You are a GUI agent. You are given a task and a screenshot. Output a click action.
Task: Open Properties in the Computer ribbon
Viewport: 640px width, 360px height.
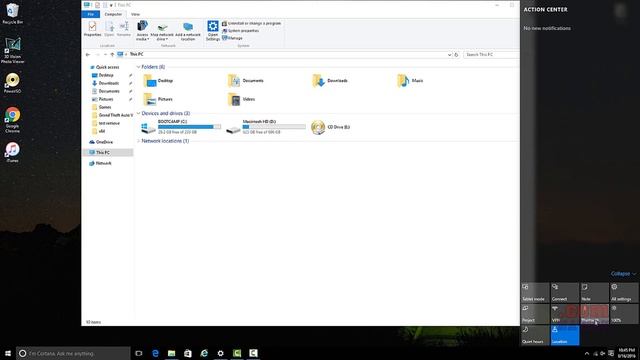92,29
